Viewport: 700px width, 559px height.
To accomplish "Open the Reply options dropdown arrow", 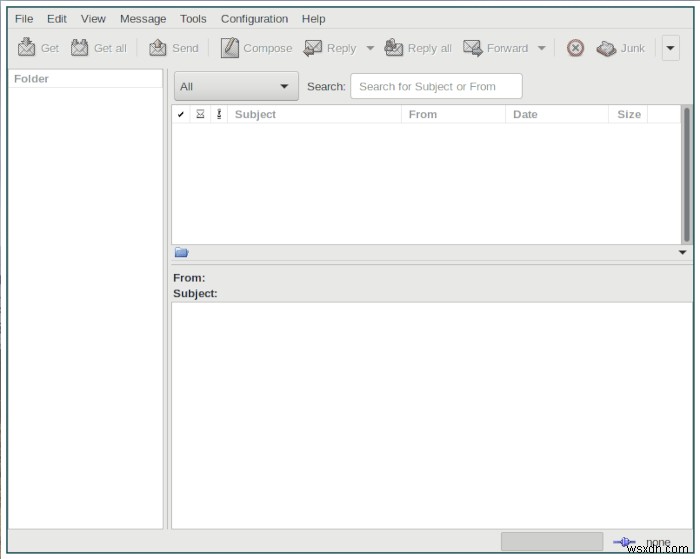I will 370,48.
